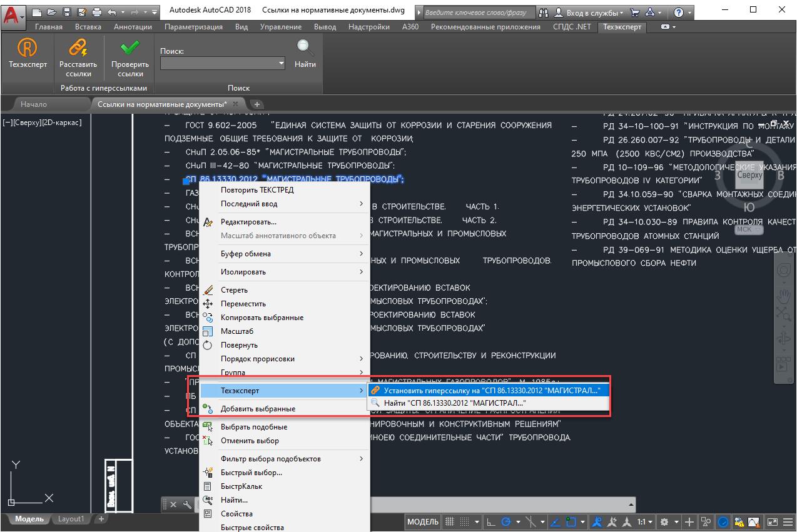797x532 pixels.
Task: Click the Print icon in quick access toolbar
Action: [96, 12]
